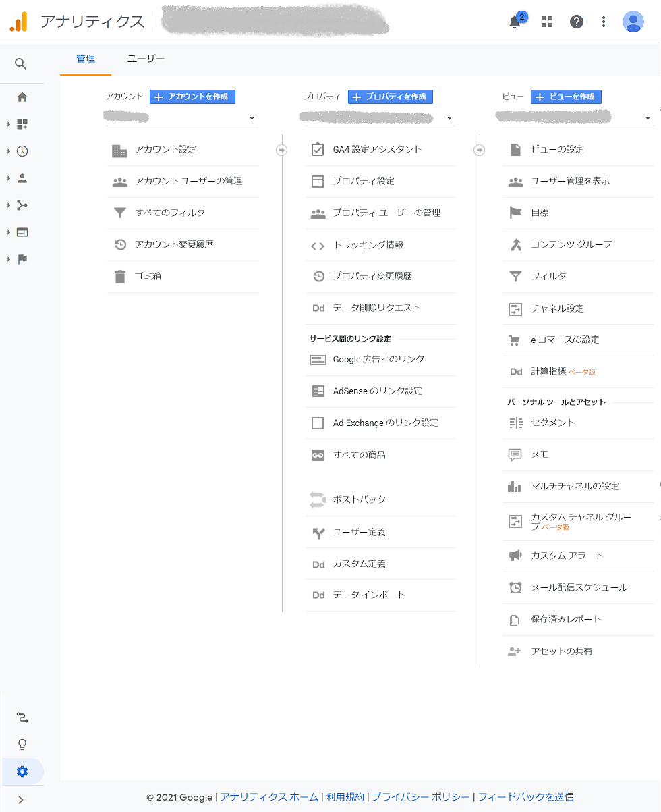Click the funnel icon beside すべてのフィルタ
The width and height of the screenshot is (661, 812).
click(119, 213)
